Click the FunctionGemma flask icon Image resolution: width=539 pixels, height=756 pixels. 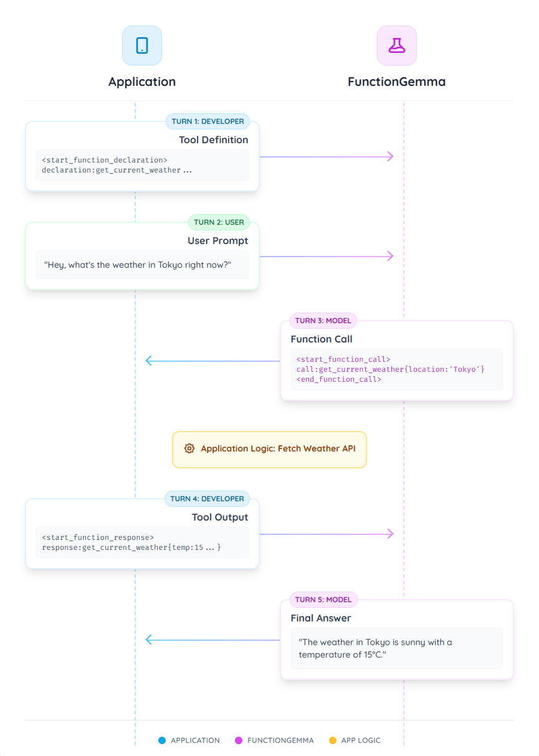coord(396,45)
